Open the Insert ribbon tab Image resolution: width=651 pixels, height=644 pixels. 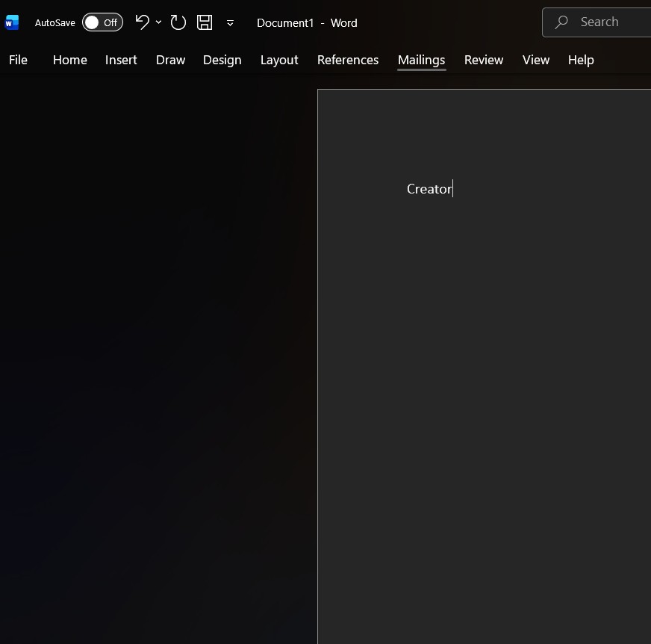click(121, 60)
